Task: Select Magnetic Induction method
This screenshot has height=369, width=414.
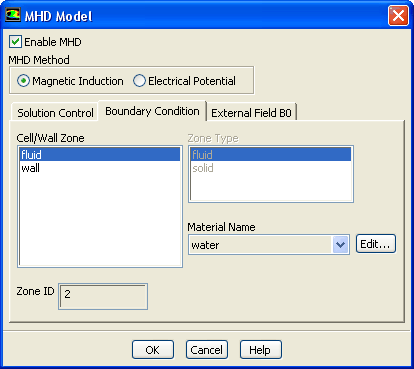Action: click(70, 81)
